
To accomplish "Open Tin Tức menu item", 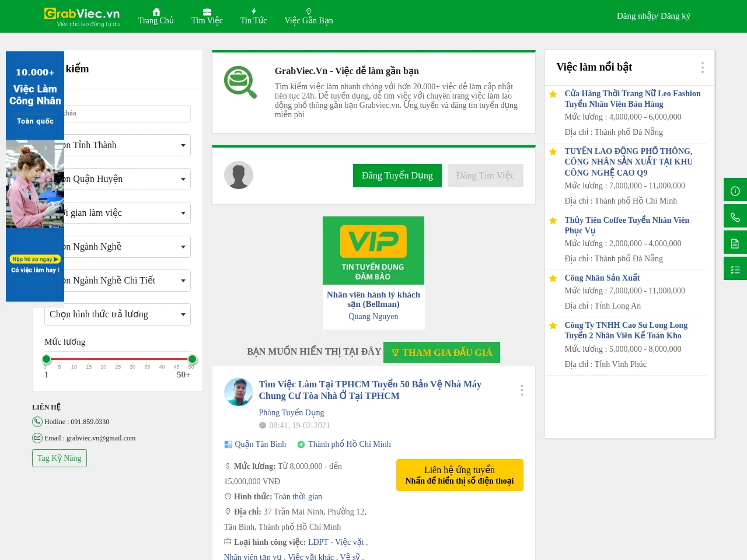I will (x=253, y=16).
